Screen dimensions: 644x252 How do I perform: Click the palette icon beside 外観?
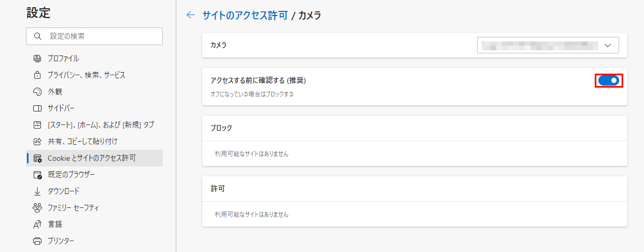coord(37,92)
